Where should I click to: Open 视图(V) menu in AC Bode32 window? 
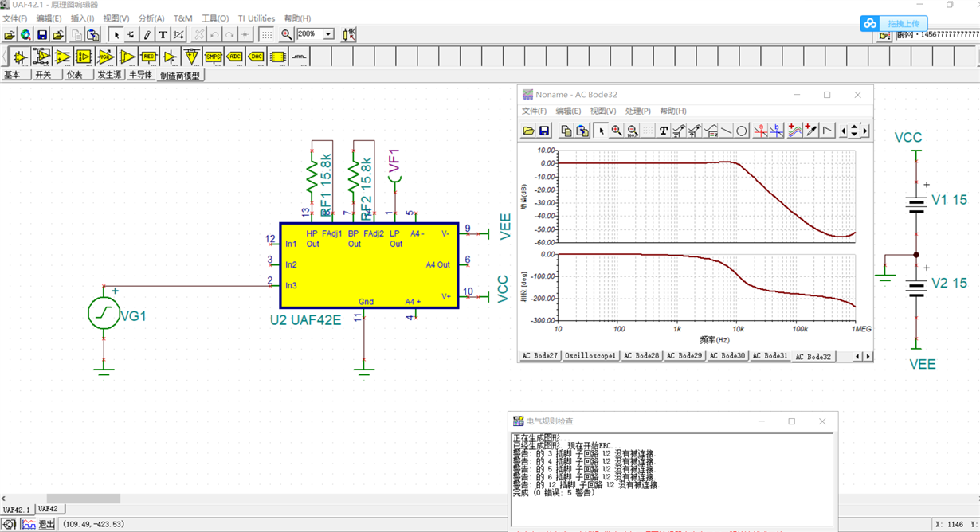tap(603, 111)
